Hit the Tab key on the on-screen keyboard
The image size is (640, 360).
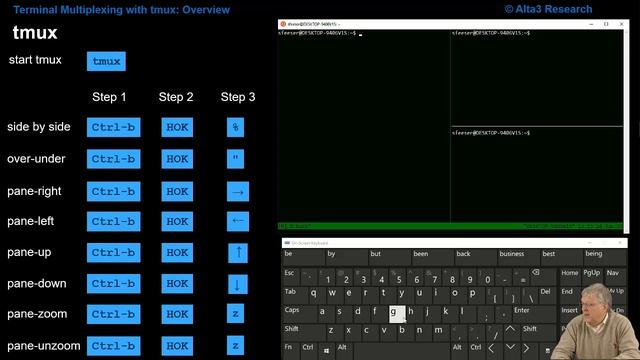click(x=295, y=295)
